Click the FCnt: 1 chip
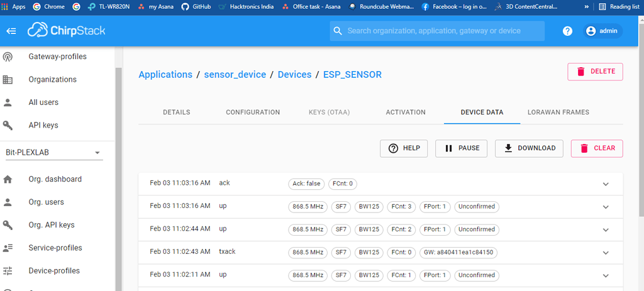The height and width of the screenshot is (291, 644). pyautogui.click(x=402, y=275)
